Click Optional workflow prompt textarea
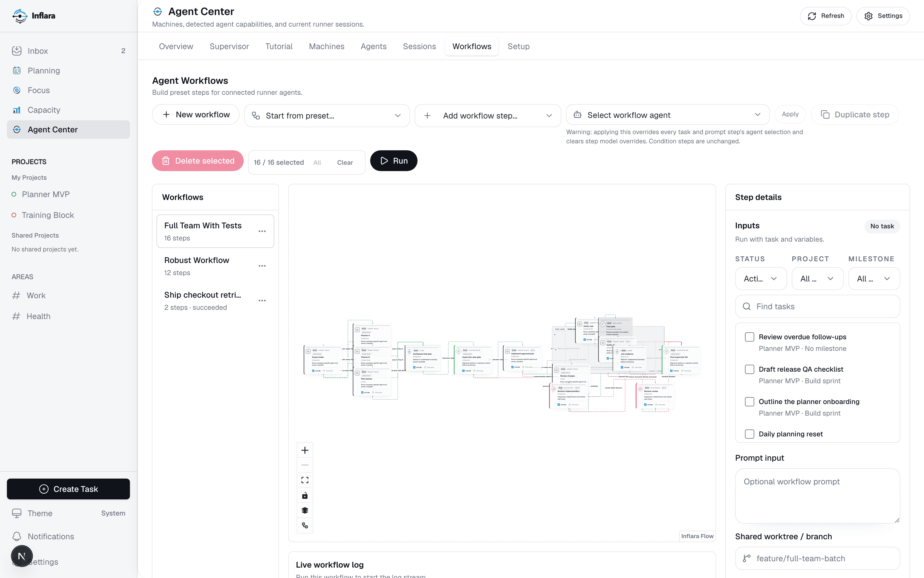924x578 pixels. tap(817, 496)
